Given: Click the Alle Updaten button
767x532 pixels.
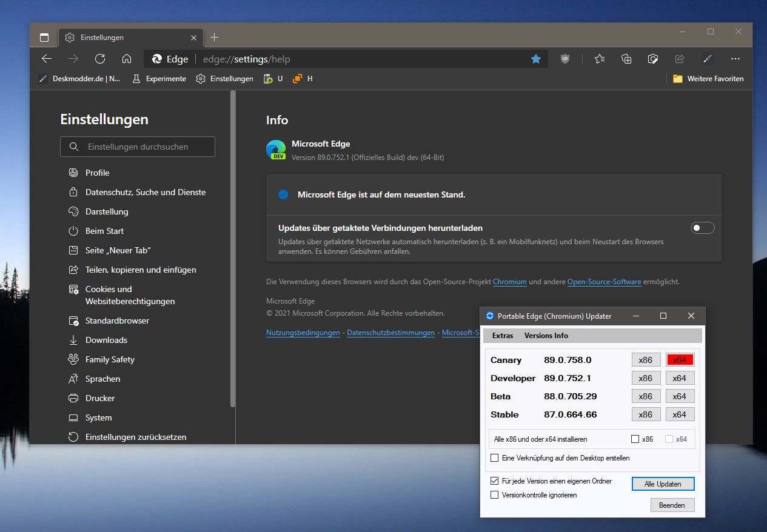Looking at the screenshot, I should (663, 484).
